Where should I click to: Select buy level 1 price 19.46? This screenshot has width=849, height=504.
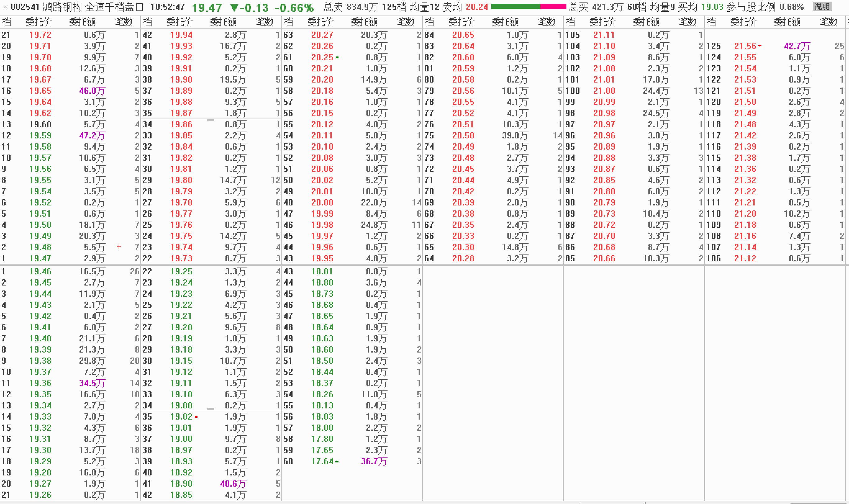(x=40, y=271)
